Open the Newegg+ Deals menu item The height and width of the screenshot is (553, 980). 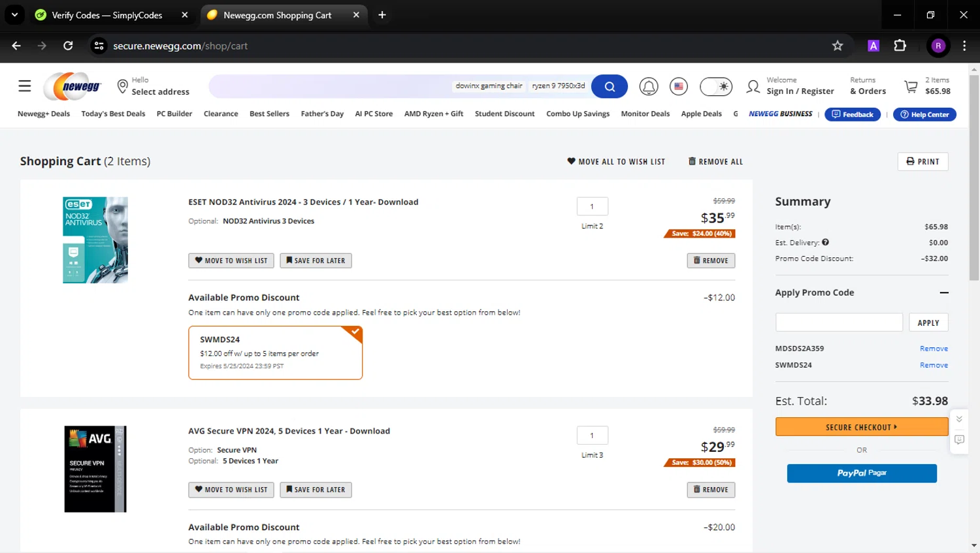(44, 114)
